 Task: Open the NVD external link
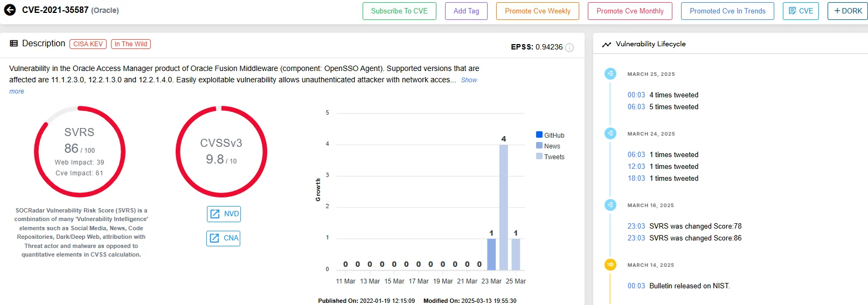click(224, 214)
